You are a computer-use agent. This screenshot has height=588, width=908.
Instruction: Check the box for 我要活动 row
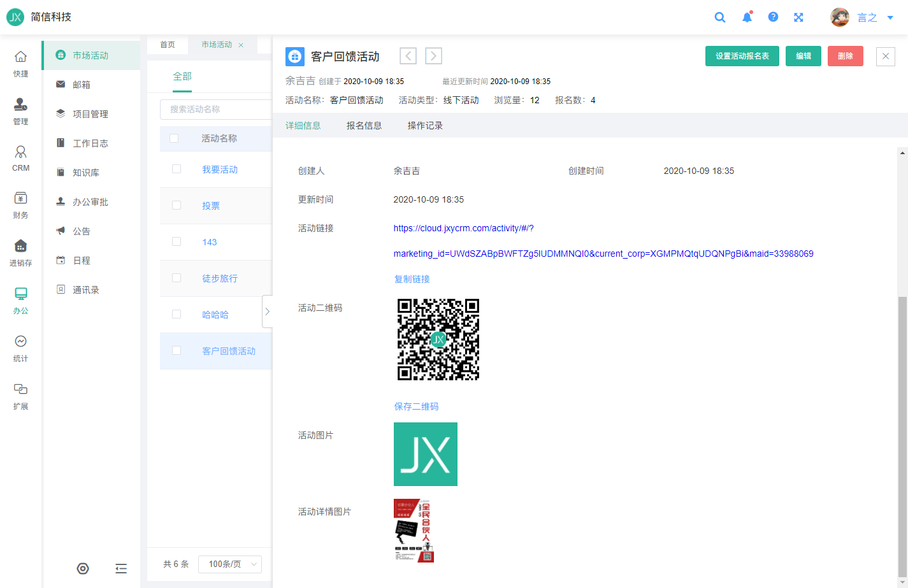177,169
